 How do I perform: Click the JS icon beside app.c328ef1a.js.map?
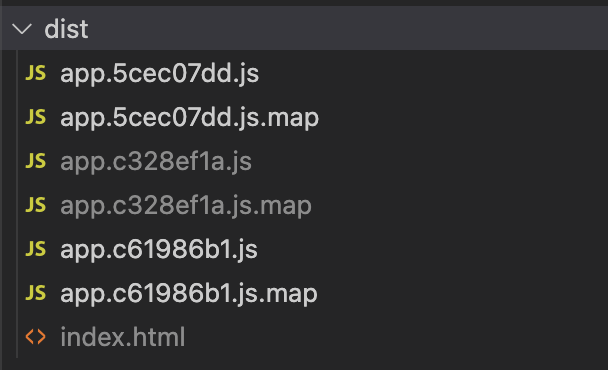(x=36, y=204)
